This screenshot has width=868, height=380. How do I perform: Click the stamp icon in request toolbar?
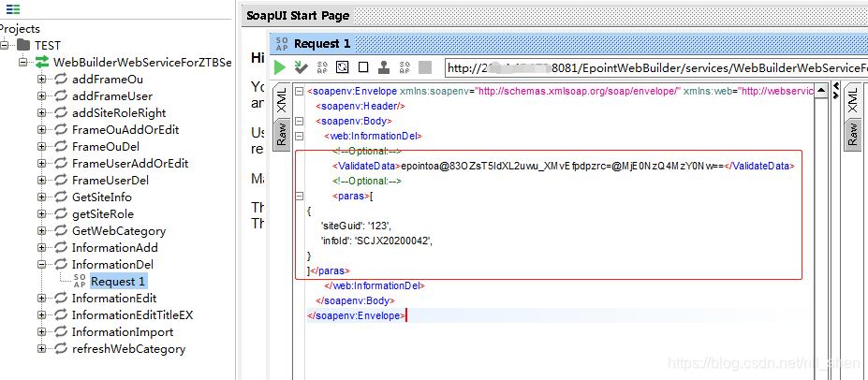tap(383, 67)
